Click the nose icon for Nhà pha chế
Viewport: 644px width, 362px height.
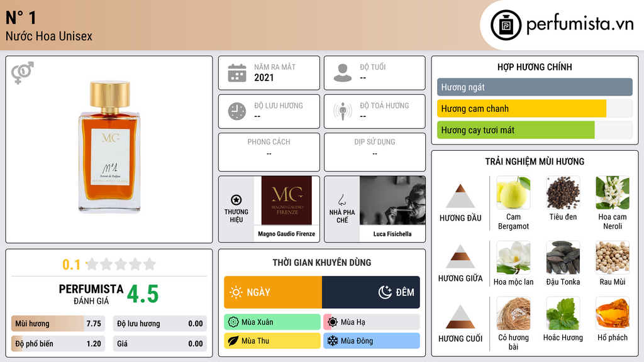[x=341, y=200]
